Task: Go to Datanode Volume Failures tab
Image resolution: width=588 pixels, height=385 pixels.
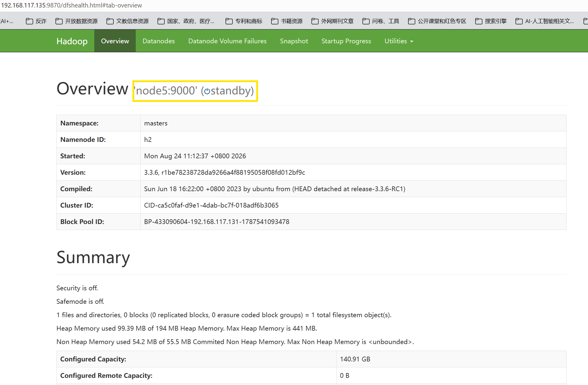Action: pos(227,41)
